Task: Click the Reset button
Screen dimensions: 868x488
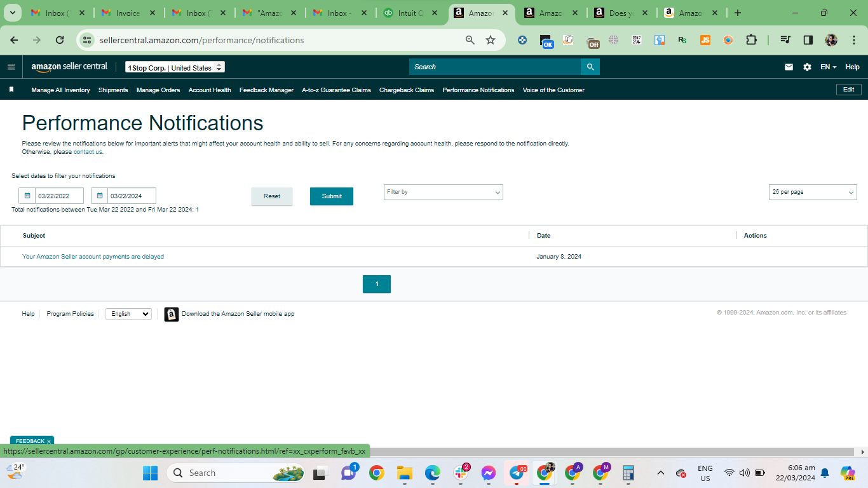Action: pyautogui.click(x=272, y=196)
